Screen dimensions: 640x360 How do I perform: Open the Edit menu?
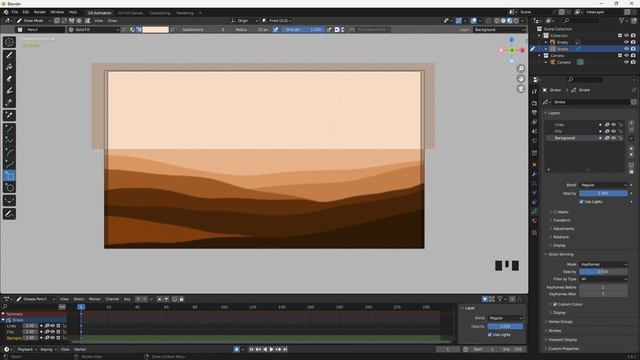[26, 12]
